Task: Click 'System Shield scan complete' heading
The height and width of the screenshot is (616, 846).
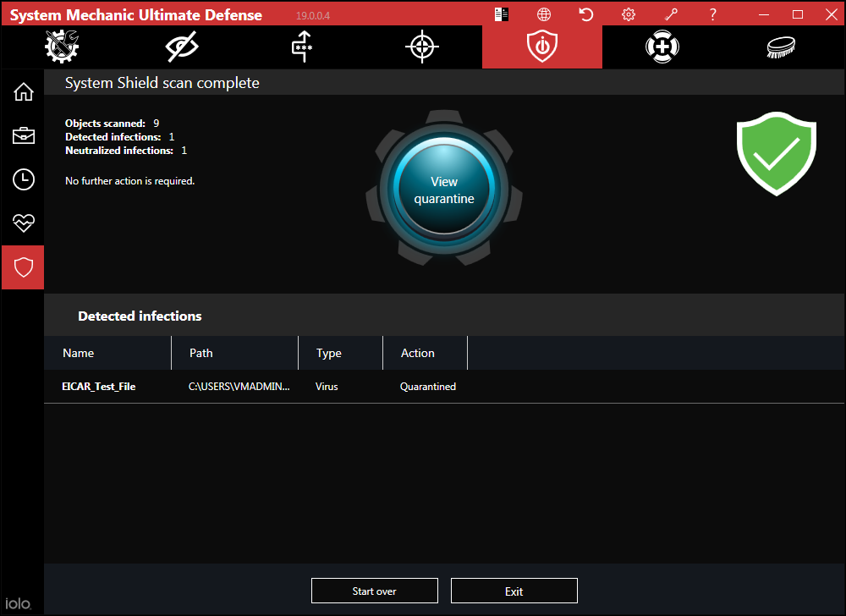Action: tap(162, 83)
